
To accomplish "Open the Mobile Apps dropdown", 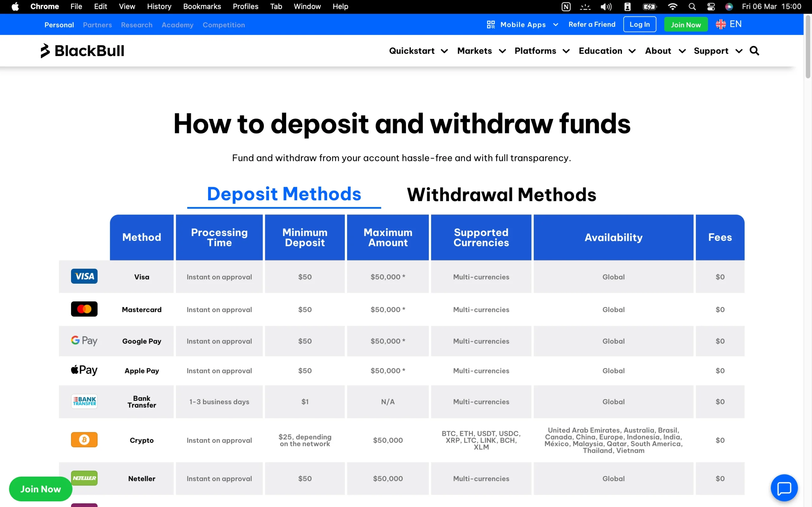I will (x=523, y=24).
